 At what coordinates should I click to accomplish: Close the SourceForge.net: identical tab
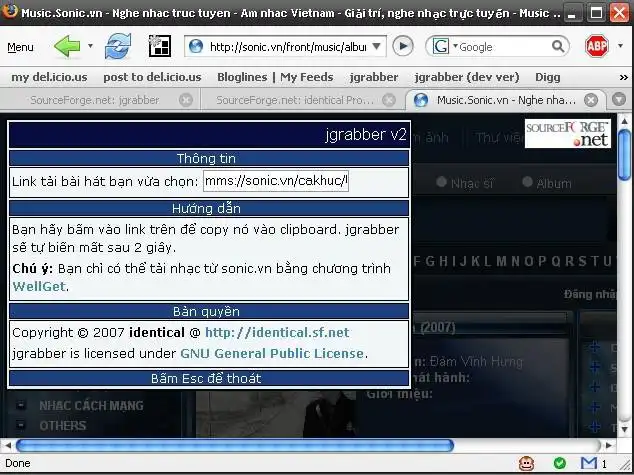(x=389, y=100)
